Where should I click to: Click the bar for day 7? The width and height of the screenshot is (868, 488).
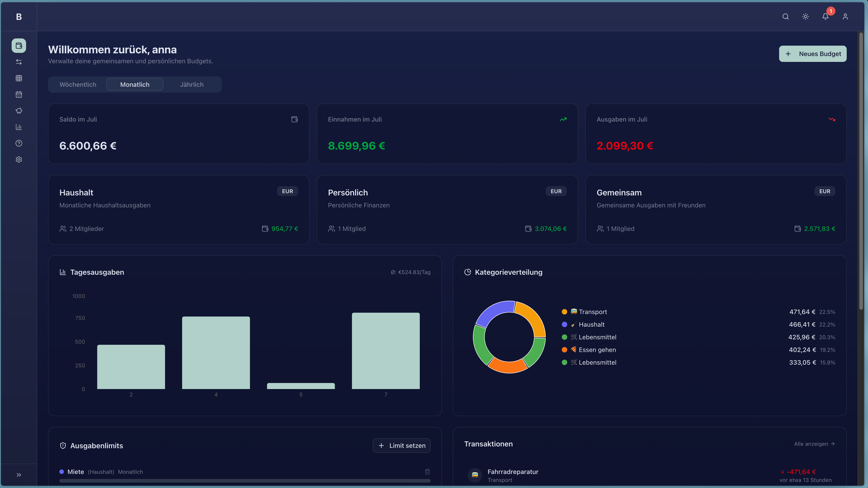click(x=386, y=351)
